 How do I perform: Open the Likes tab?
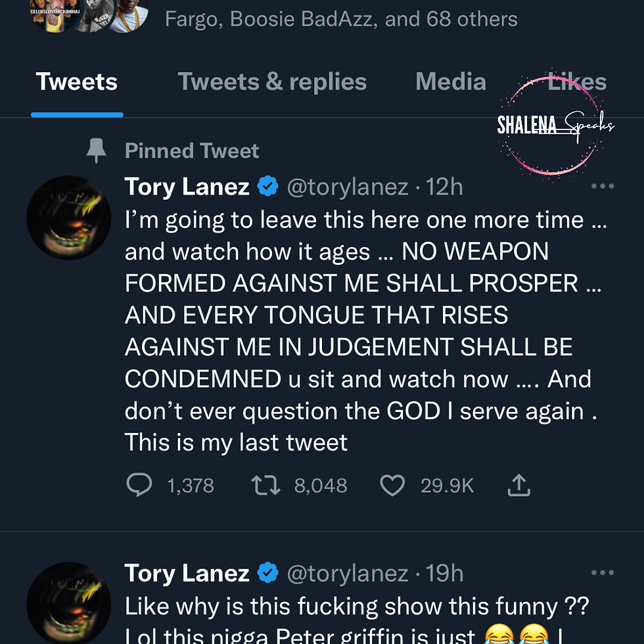577,82
